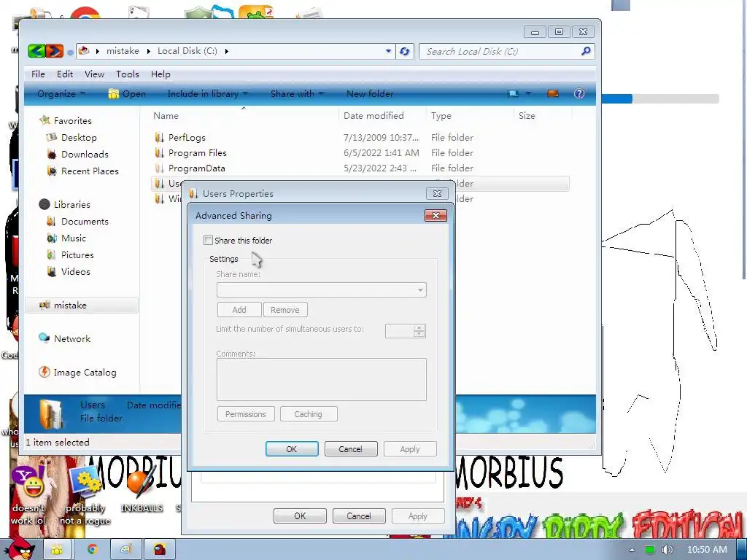Click Open in the toolbar

tap(127, 94)
